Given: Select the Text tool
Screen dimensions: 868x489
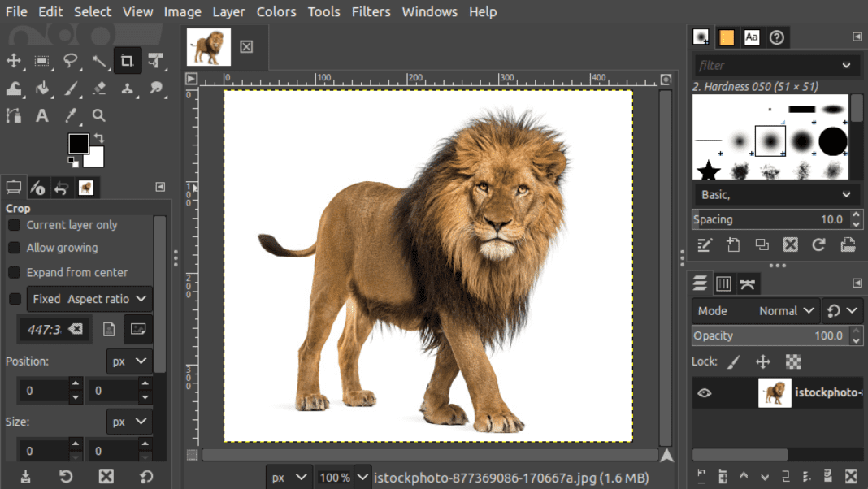Looking at the screenshot, I should 42,115.
